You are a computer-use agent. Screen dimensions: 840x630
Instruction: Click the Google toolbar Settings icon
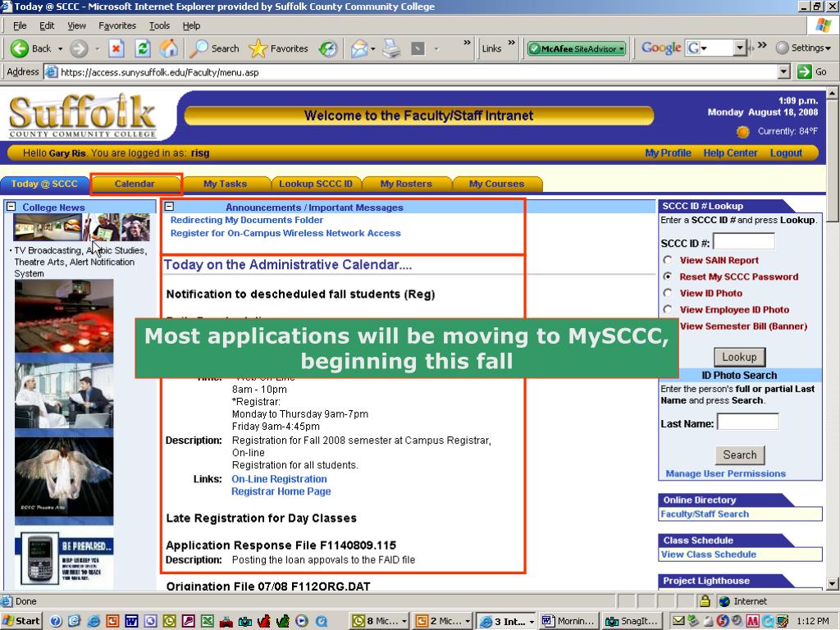[782, 48]
